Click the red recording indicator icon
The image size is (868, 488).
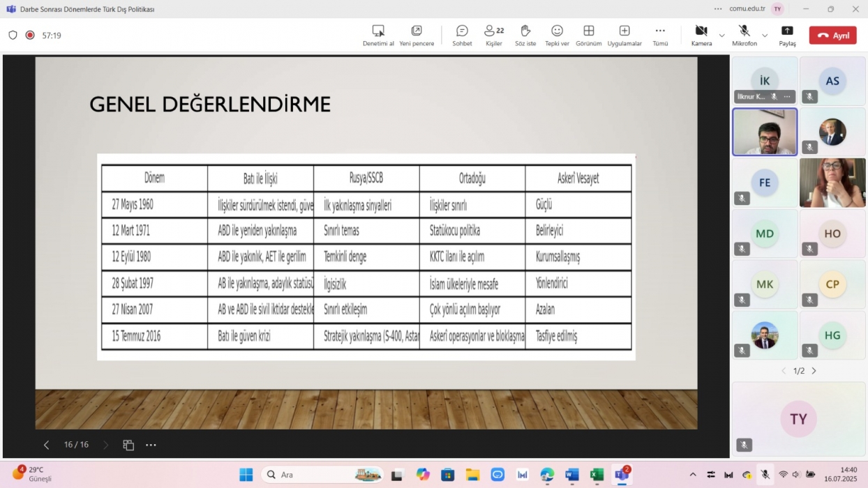pyautogui.click(x=30, y=35)
